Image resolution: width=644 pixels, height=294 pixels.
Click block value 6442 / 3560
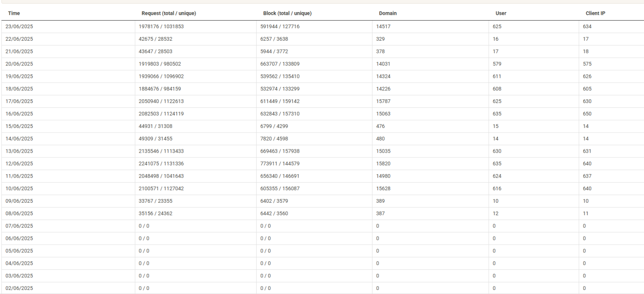pos(274,214)
